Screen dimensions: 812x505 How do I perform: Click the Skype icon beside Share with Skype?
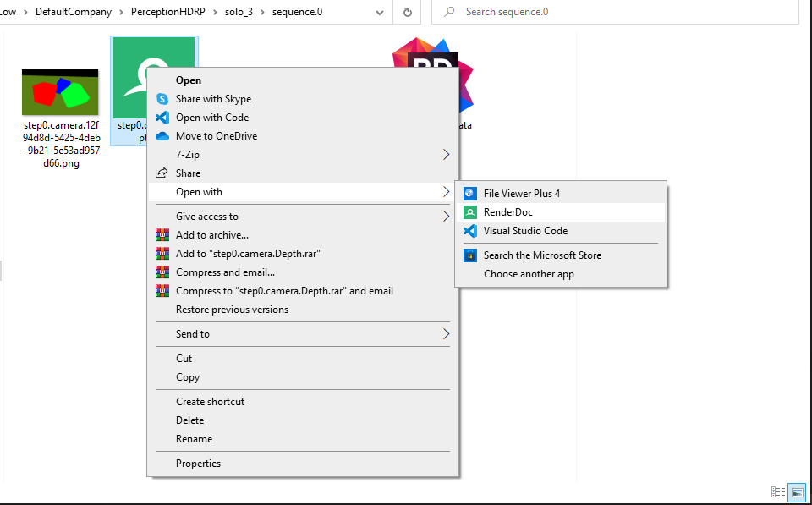coord(162,99)
